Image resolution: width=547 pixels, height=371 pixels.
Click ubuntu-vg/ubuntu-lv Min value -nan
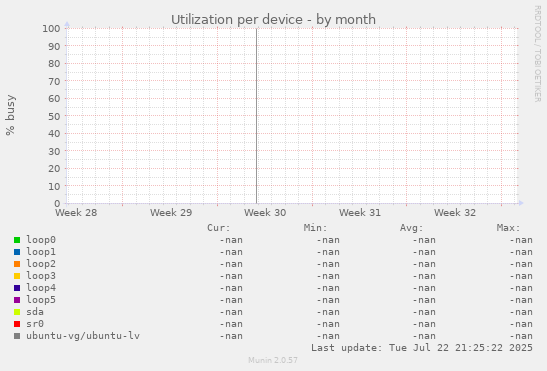pos(328,336)
